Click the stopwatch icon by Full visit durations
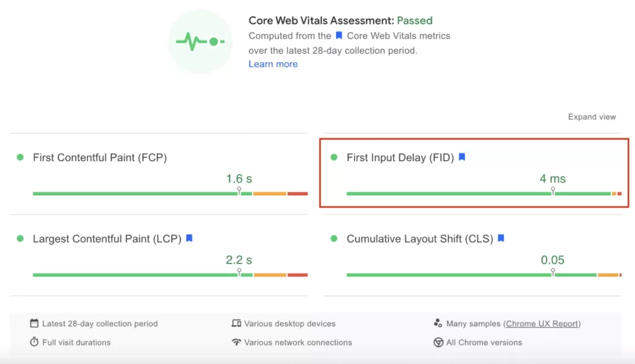Viewport: 635px width, 364px height. coord(34,342)
